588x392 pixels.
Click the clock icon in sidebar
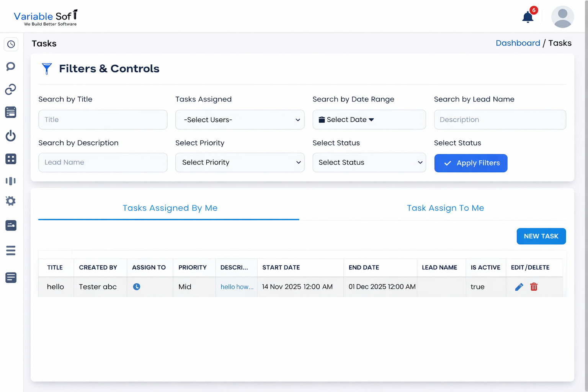click(11, 44)
